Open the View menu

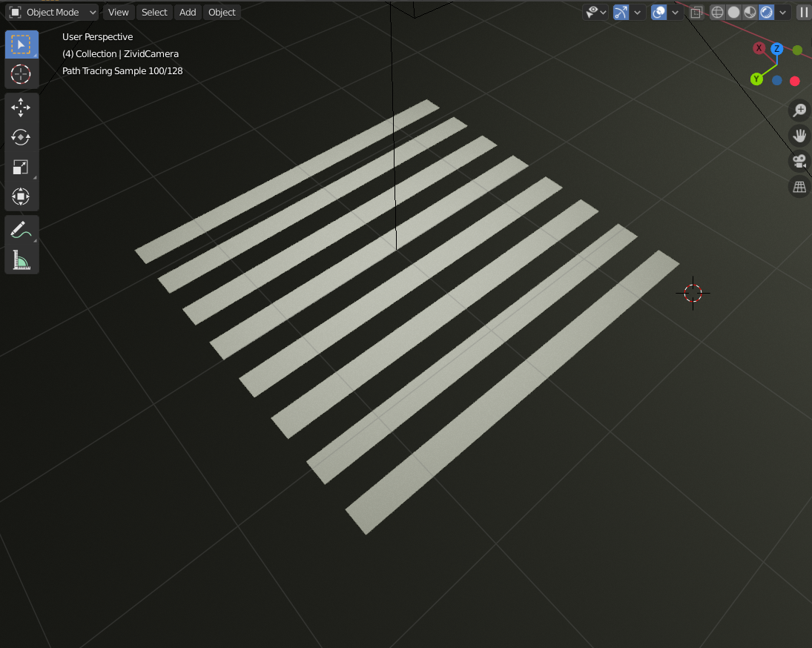118,12
